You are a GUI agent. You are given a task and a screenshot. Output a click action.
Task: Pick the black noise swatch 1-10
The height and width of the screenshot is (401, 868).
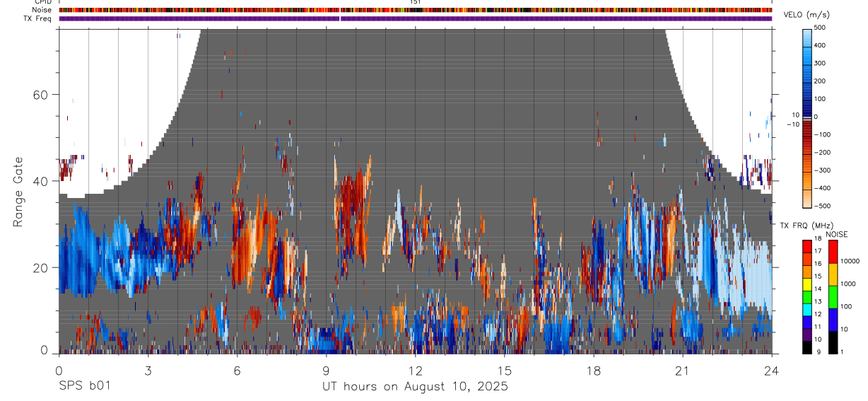833,341
